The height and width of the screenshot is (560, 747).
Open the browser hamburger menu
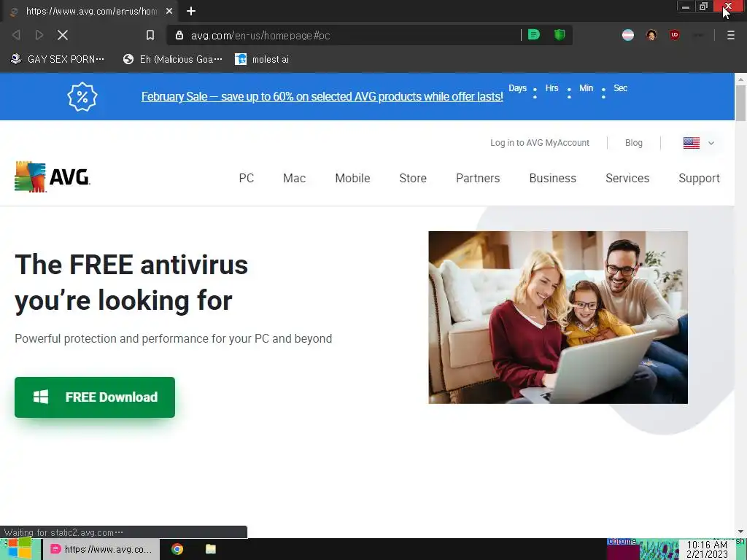(730, 35)
